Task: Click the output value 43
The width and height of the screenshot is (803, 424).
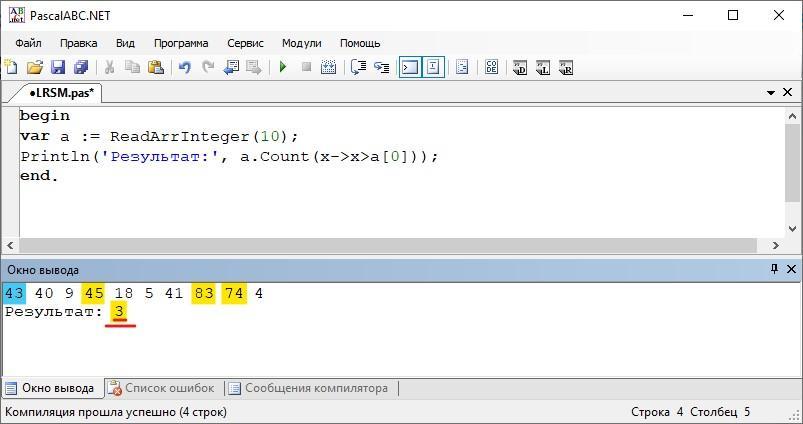Action: coord(14,293)
